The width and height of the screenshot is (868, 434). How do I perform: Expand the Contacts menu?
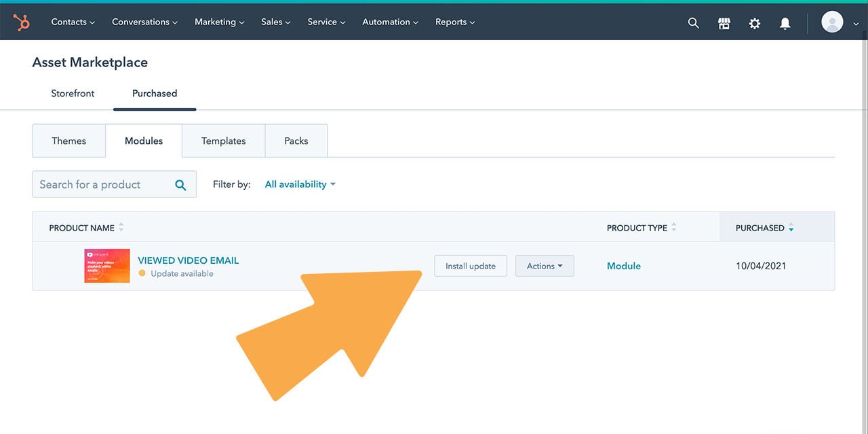[73, 22]
